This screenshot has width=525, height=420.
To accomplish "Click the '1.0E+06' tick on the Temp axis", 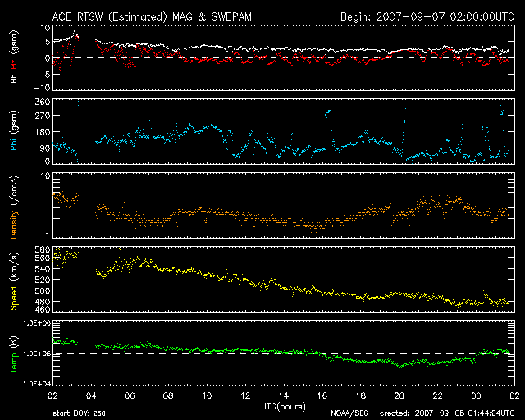I will [x=37, y=323].
